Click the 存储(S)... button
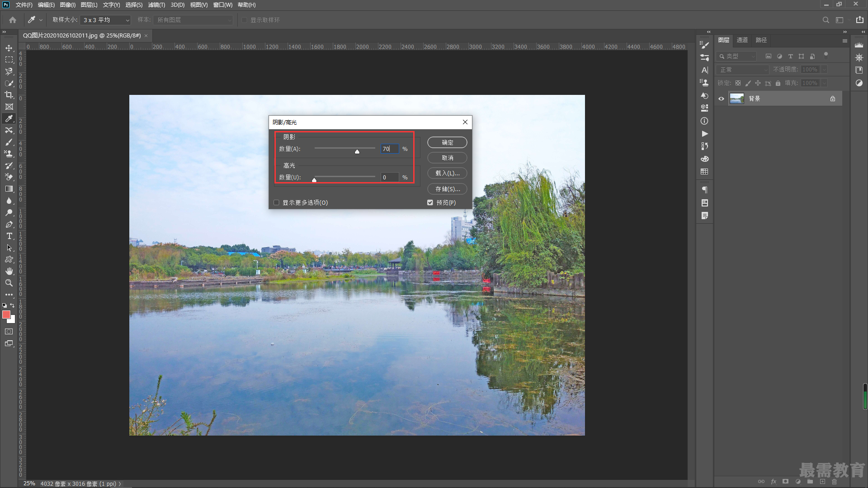This screenshot has height=488, width=868. (447, 189)
